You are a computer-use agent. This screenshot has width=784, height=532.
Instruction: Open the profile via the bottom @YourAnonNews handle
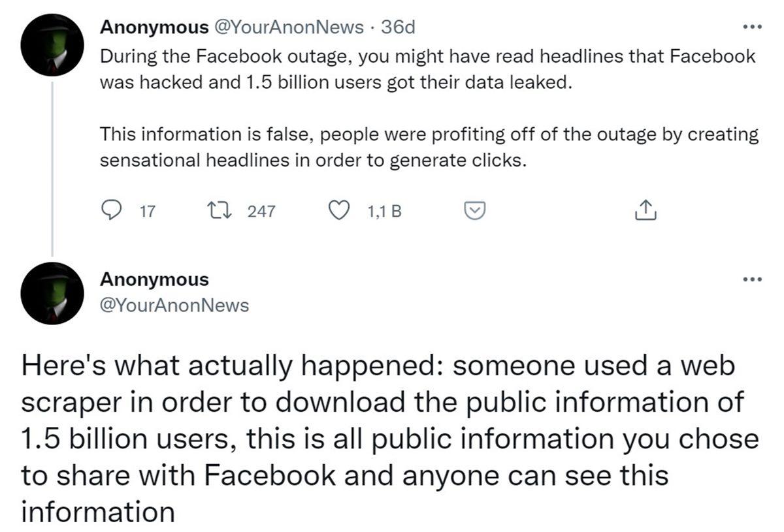[x=174, y=304]
